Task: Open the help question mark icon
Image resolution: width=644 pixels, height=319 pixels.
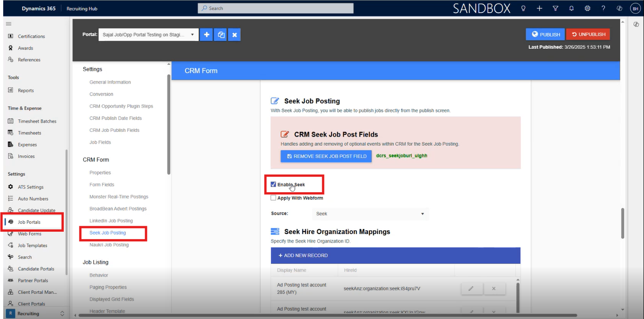Action: 604,8
